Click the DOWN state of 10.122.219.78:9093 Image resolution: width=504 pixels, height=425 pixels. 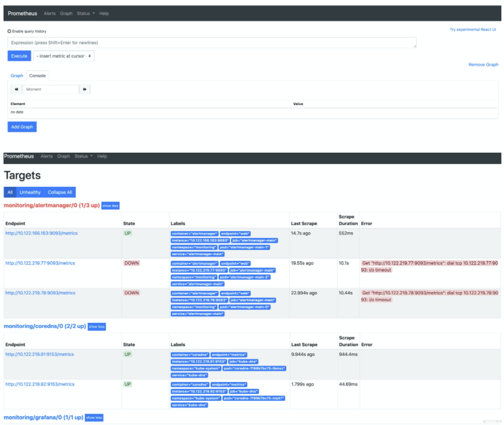(x=132, y=293)
